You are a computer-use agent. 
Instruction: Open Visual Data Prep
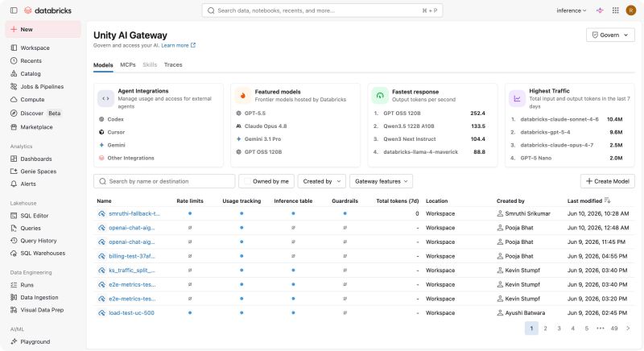pos(43,310)
